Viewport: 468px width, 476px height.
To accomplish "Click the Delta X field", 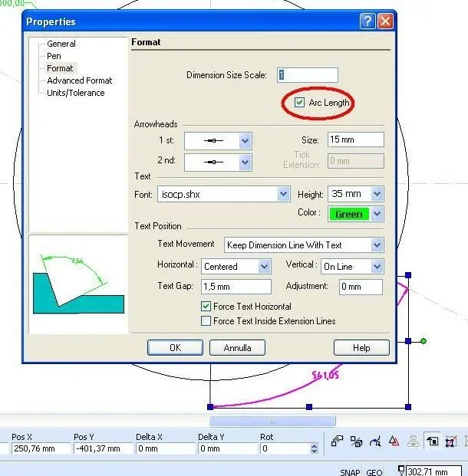I will point(165,448).
